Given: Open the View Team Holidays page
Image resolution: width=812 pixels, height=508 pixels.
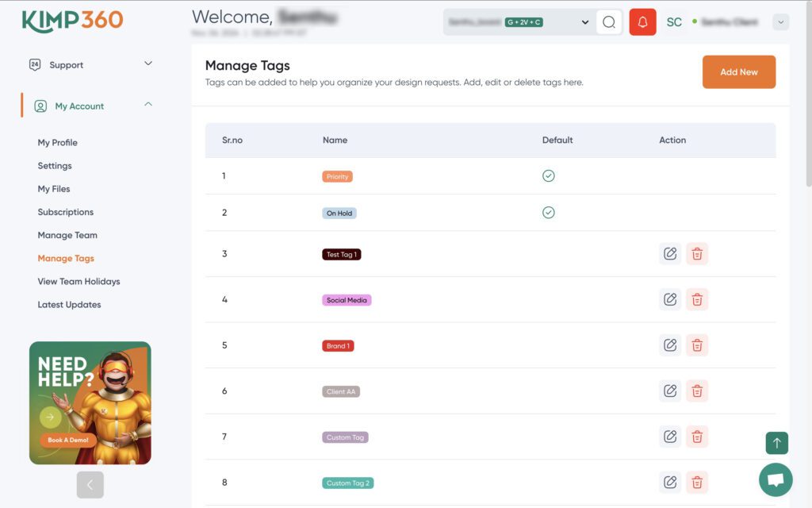Looking at the screenshot, I should tap(79, 282).
